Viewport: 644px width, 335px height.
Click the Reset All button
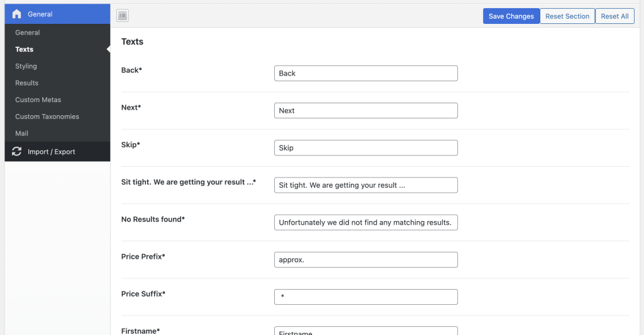pos(614,16)
